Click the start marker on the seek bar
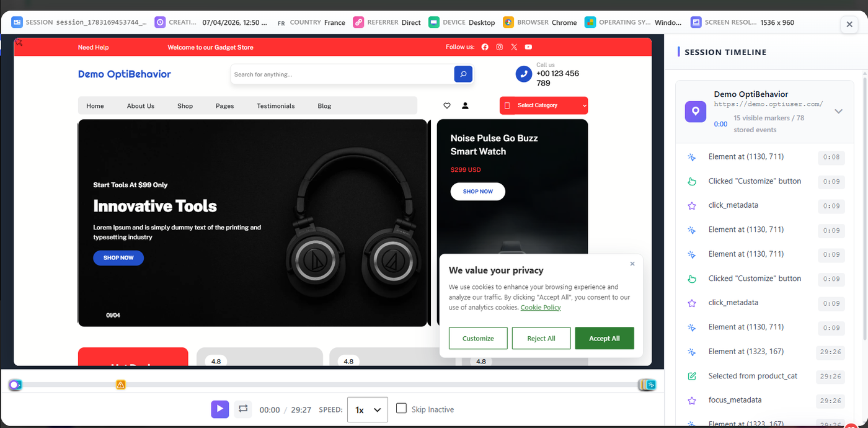This screenshot has height=428, width=868. pyautogui.click(x=15, y=385)
